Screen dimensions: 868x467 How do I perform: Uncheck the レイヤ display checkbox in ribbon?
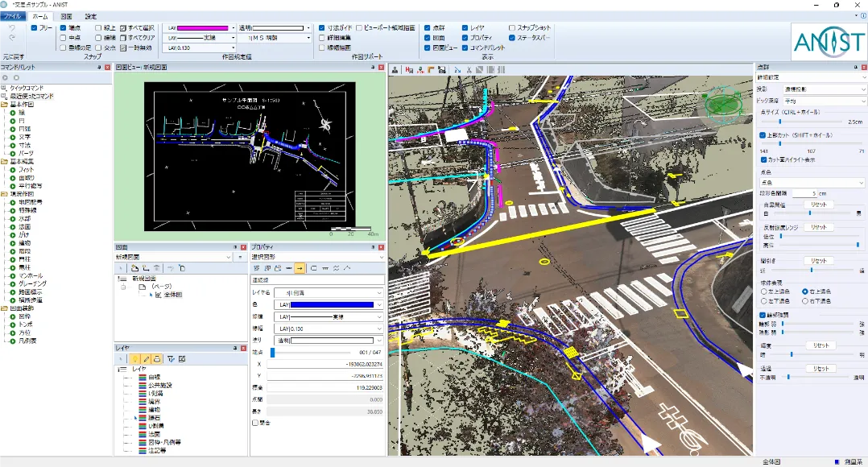point(465,27)
